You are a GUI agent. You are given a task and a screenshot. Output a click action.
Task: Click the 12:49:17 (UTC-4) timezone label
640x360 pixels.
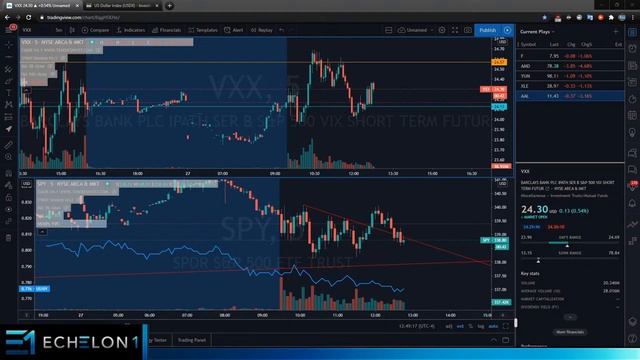click(x=417, y=326)
